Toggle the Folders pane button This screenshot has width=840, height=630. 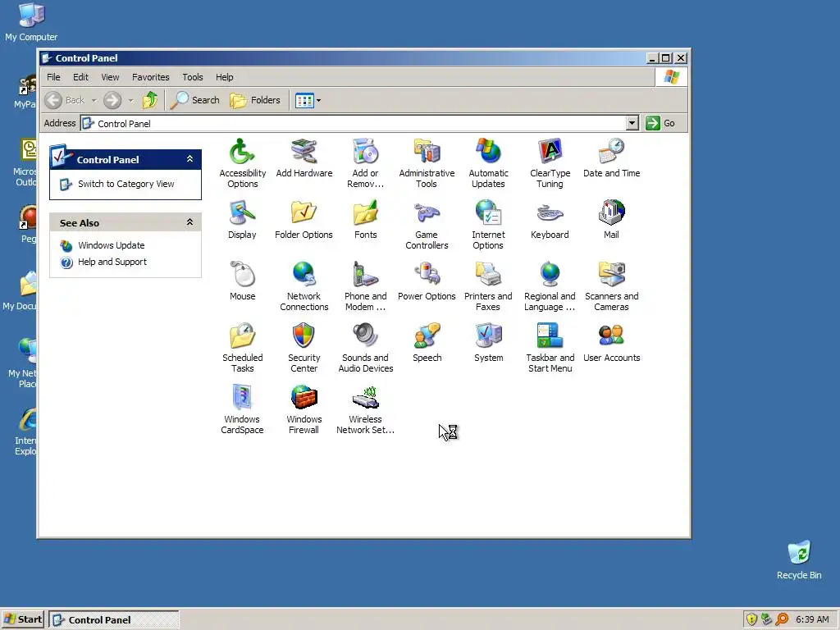(255, 100)
